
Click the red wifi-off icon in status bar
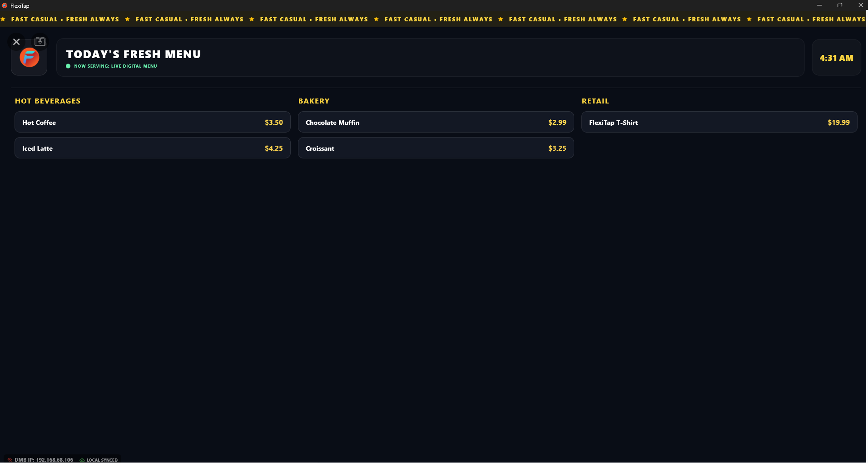(x=10, y=460)
